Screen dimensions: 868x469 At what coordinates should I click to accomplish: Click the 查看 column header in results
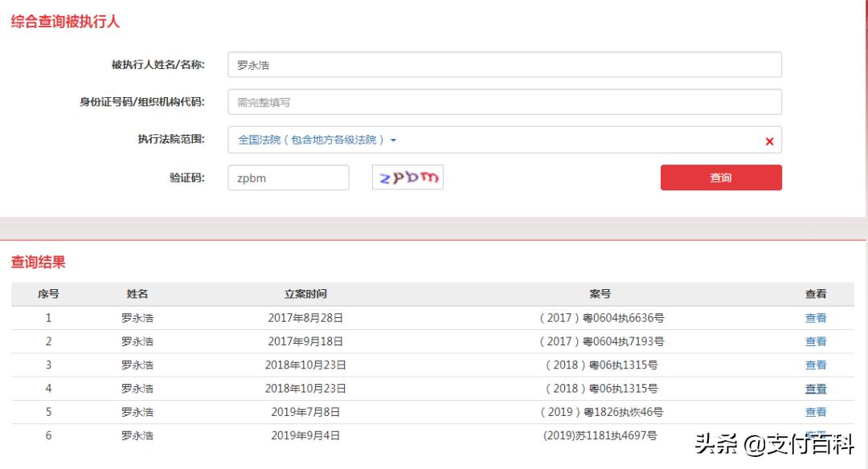click(x=816, y=294)
